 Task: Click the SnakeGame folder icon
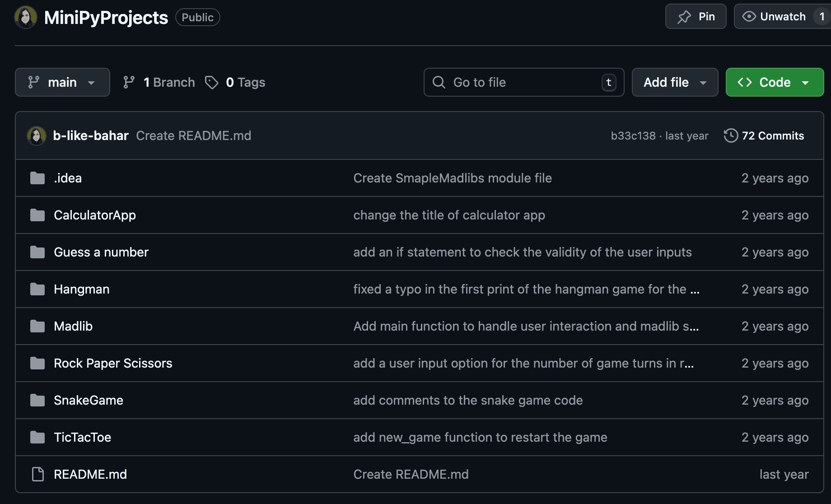(x=37, y=401)
